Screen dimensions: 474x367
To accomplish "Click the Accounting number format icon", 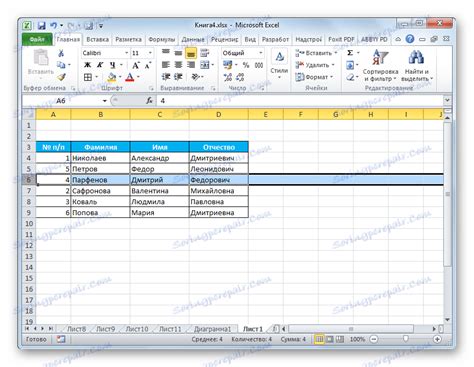I will coord(228,65).
